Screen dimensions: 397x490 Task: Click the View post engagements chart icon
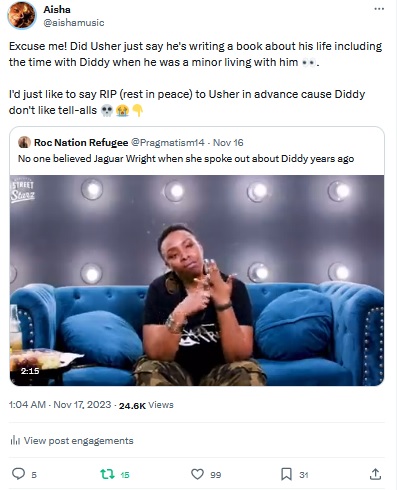point(15,440)
